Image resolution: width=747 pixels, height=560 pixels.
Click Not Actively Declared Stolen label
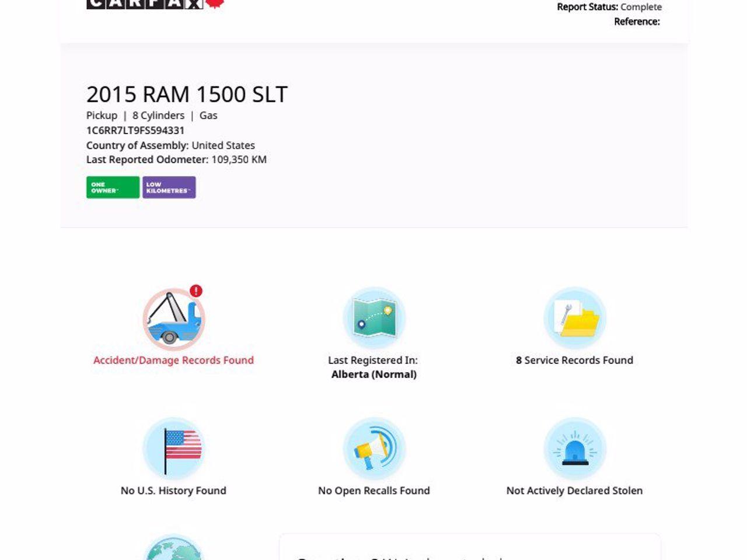(574, 491)
